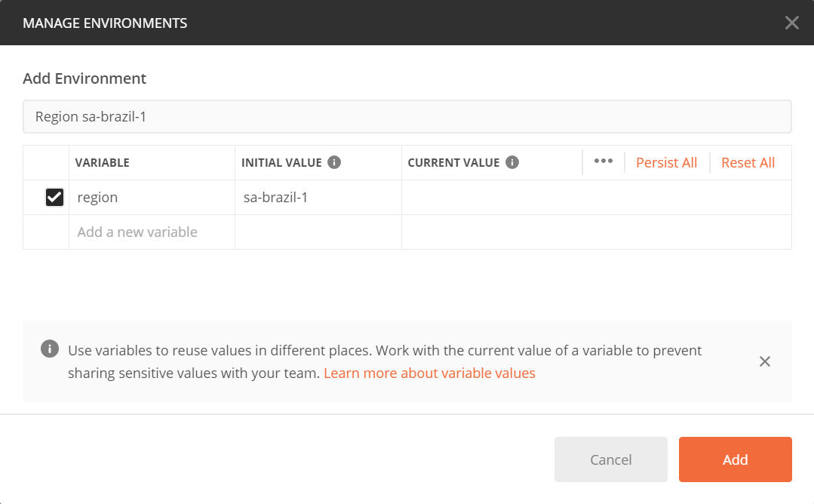Edit the environment name field
This screenshot has height=504, width=814.
tap(407, 117)
